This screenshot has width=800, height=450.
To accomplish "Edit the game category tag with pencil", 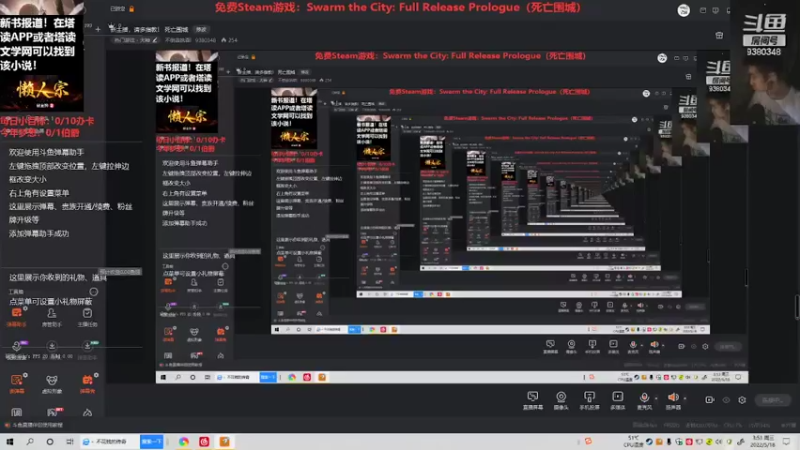I will point(136,40).
